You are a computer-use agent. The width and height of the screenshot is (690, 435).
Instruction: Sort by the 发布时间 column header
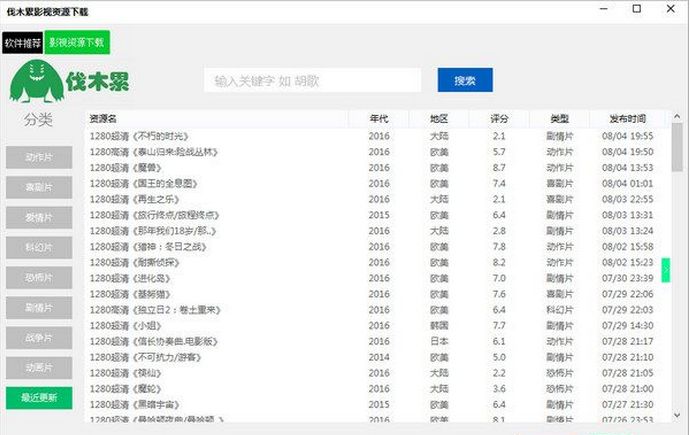[x=628, y=119]
